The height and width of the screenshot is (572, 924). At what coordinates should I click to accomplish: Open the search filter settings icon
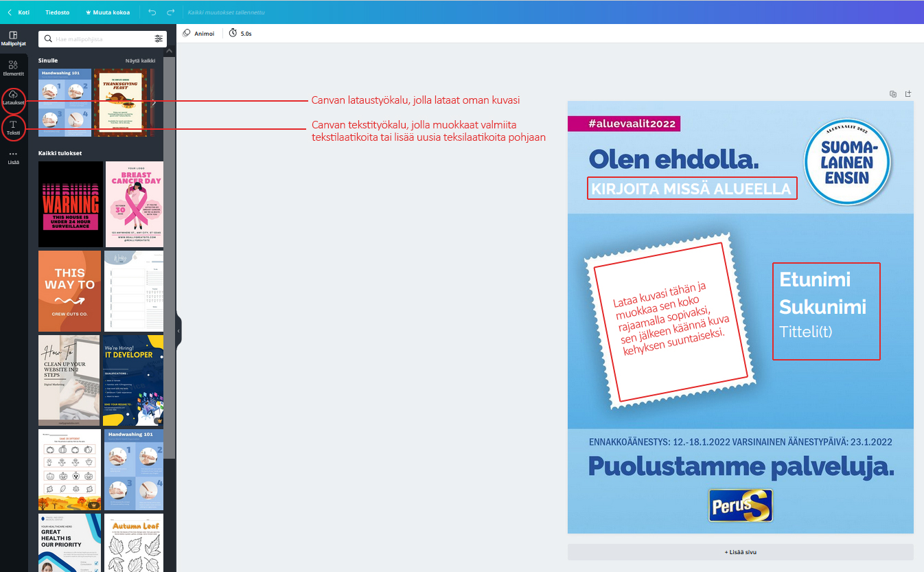coord(159,39)
